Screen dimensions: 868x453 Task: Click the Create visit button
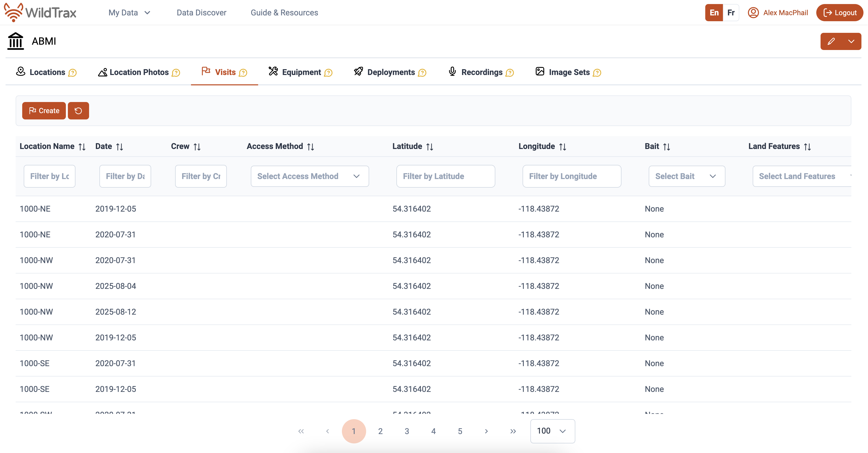pyautogui.click(x=44, y=111)
